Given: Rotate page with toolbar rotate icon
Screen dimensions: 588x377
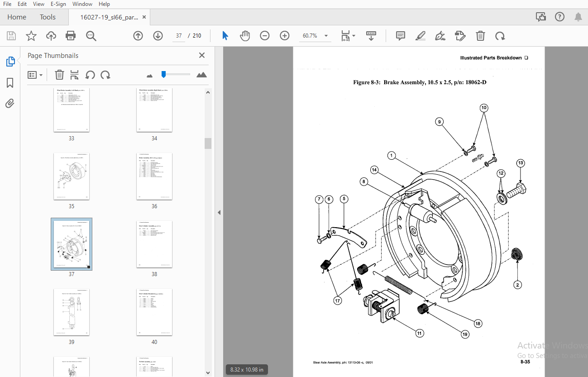Looking at the screenshot, I should coord(500,36).
